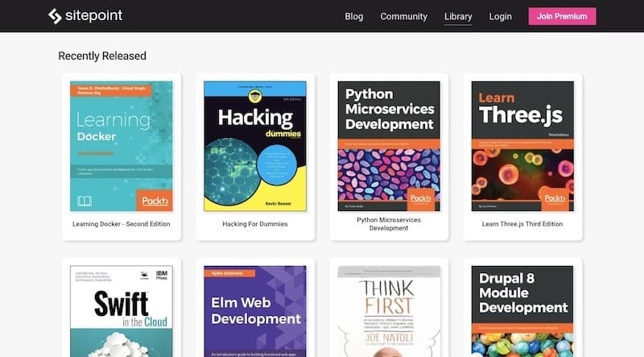Open the Login link
644x357 pixels.
tap(500, 16)
